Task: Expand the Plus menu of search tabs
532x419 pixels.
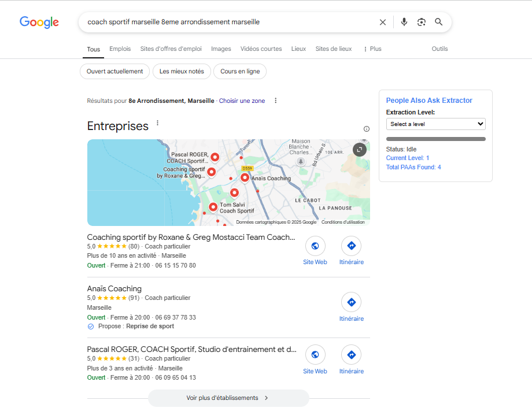Action: pos(372,49)
